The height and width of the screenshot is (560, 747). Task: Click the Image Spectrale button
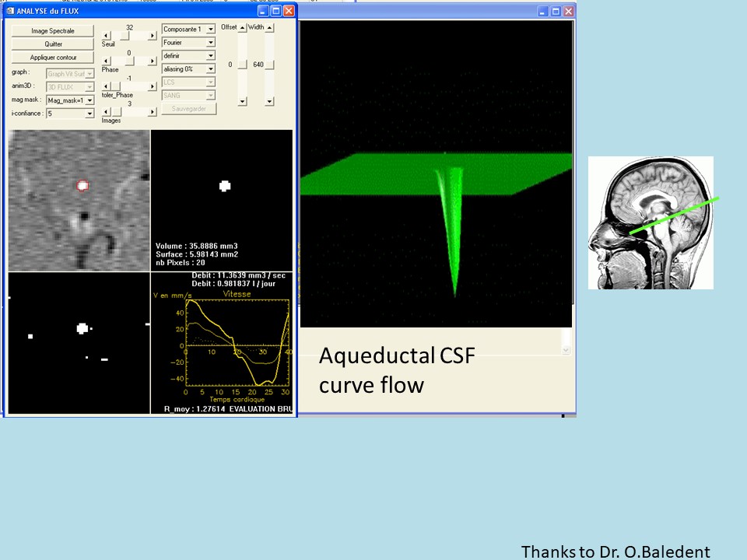click(52, 31)
